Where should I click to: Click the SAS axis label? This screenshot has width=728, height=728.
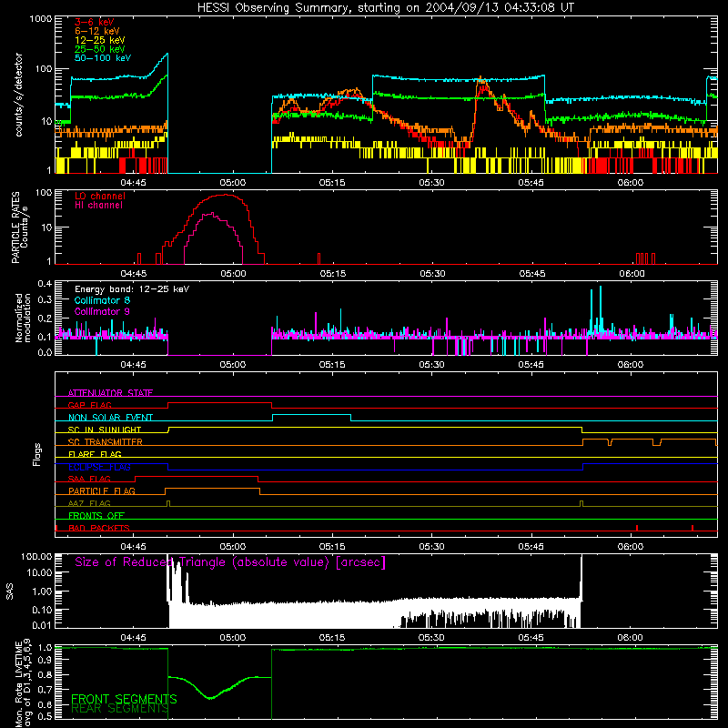(x=9, y=591)
